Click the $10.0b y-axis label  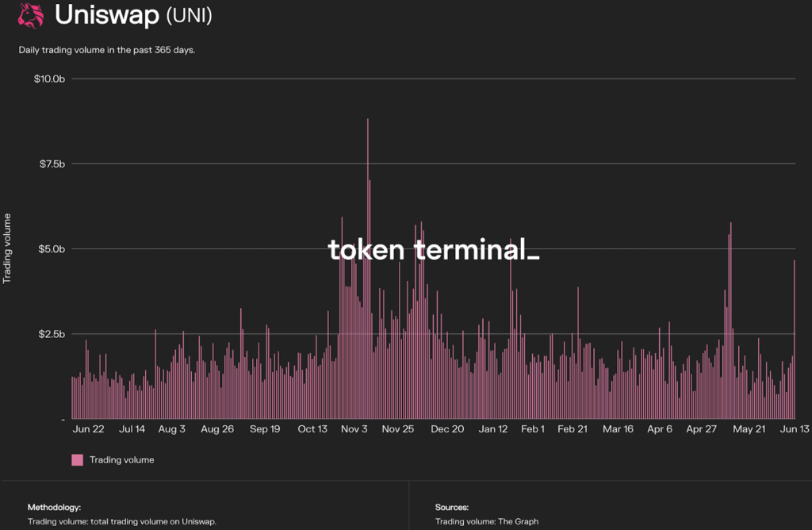[x=49, y=79]
